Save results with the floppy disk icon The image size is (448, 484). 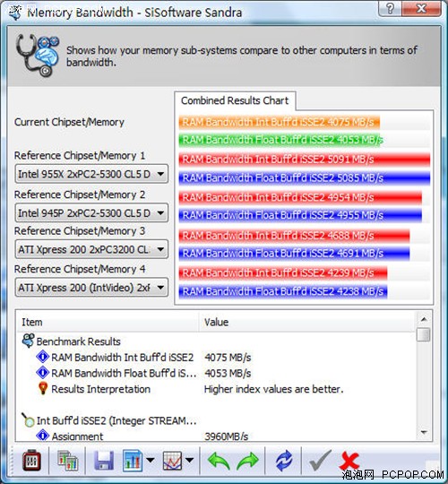(x=104, y=460)
